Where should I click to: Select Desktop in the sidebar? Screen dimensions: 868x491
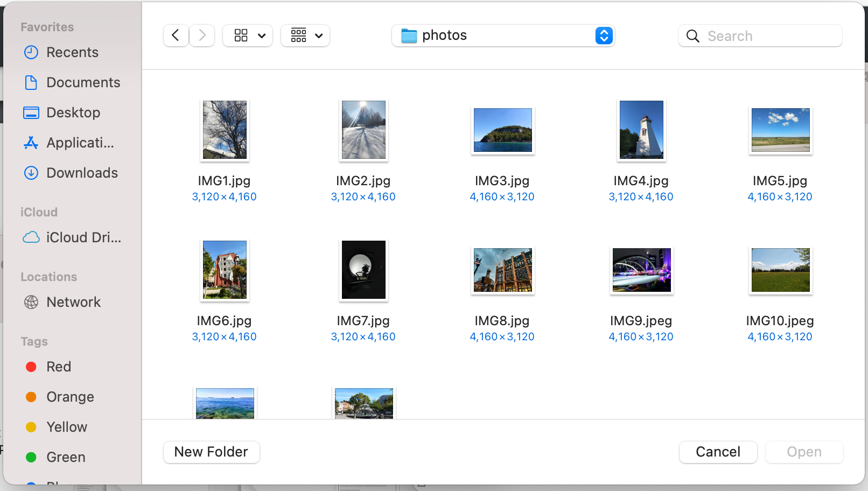(x=73, y=113)
